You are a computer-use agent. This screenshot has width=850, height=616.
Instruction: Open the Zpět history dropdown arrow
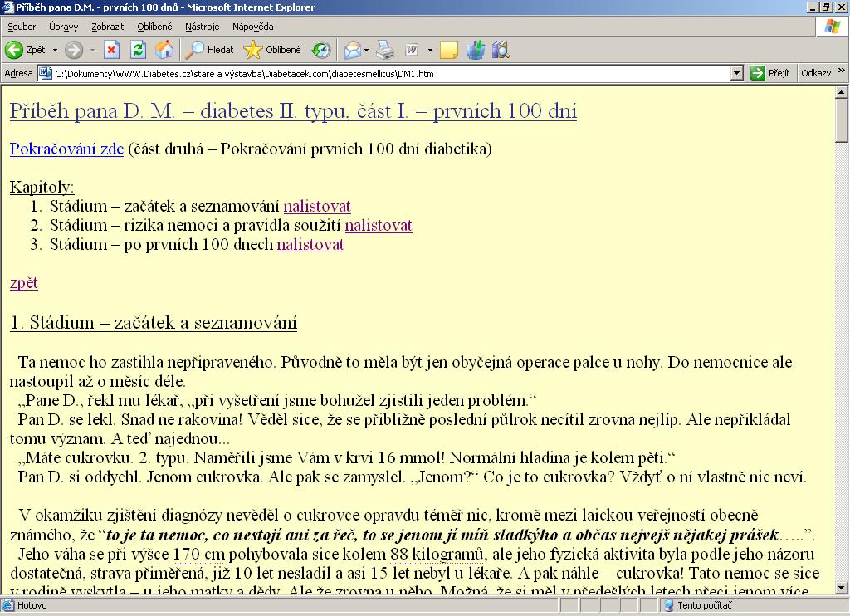click(x=55, y=50)
